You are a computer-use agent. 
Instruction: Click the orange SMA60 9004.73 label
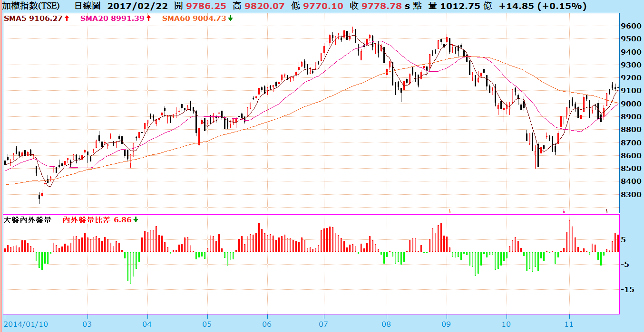(194, 18)
